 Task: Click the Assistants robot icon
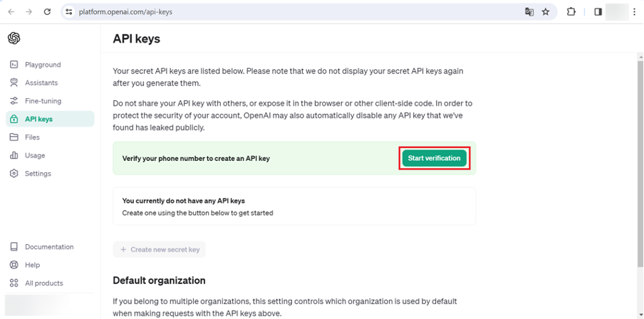[x=14, y=83]
